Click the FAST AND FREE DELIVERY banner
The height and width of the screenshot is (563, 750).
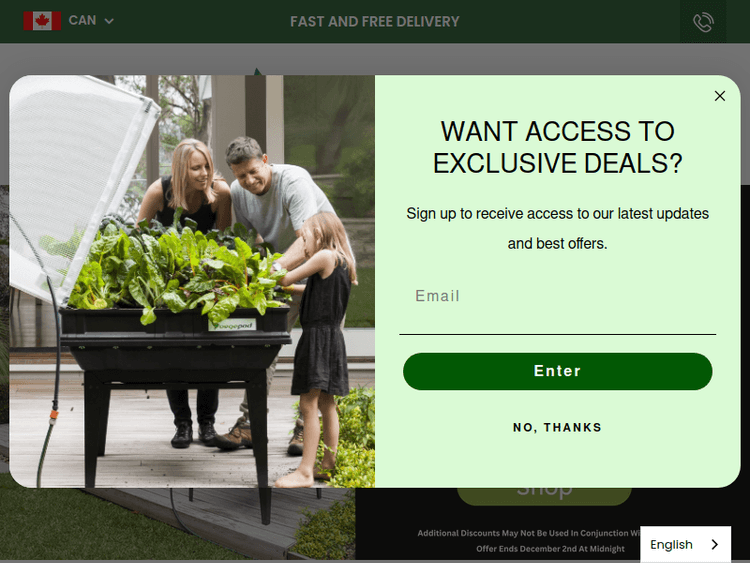[x=375, y=22]
